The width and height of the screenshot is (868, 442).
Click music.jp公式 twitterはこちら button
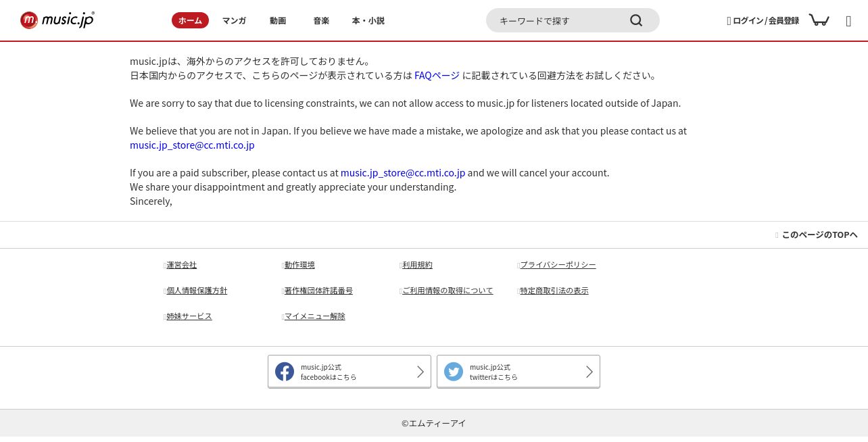[519, 372]
